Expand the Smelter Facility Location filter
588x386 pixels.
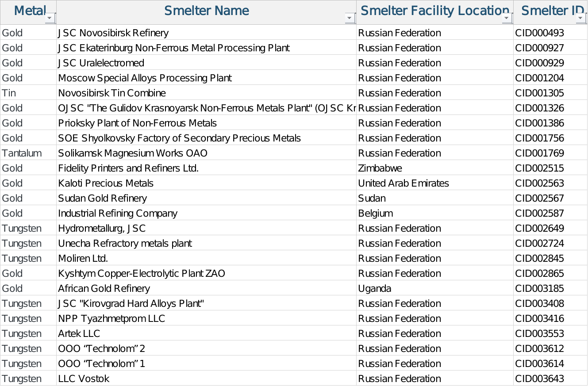pos(507,18)
